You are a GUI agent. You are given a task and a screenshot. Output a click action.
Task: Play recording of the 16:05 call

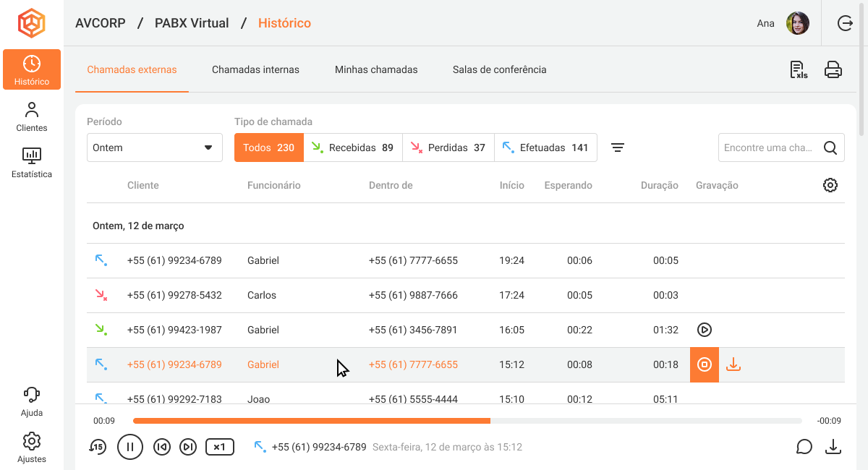pyautogui.click(x=705, y=330)
